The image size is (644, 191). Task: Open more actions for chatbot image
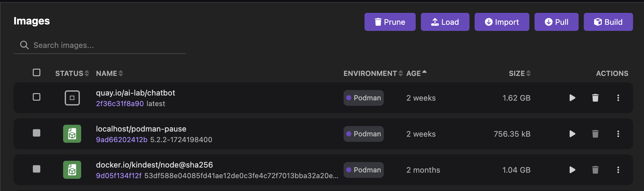[x=618, y=98]
